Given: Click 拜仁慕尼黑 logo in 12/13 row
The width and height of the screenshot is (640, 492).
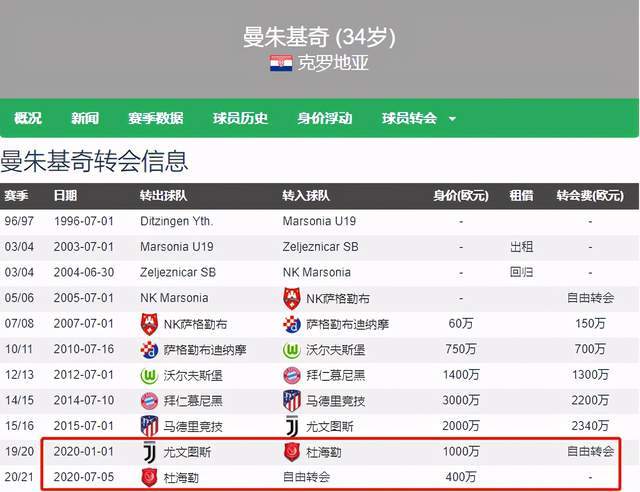Looking at the screenshot, I should tap(292, 376).
